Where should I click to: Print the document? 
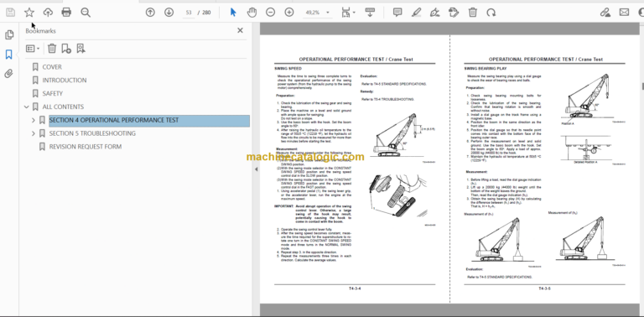(x=66, y=13)
